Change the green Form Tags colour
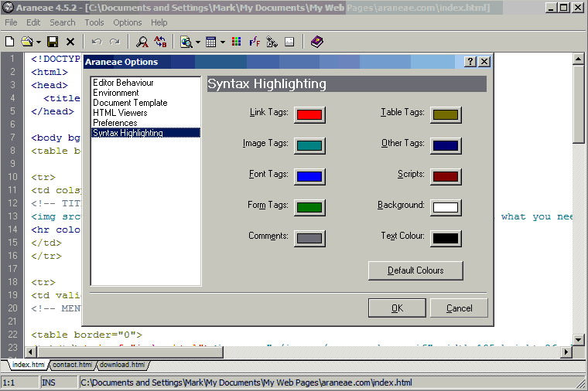The height and width of the screenshot is (391, 588). [x=309, y=208]
